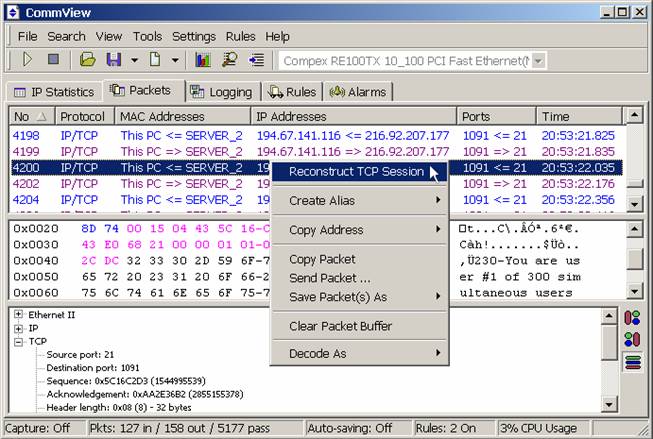Select Clear Packet Buffer in context menu

340,326
